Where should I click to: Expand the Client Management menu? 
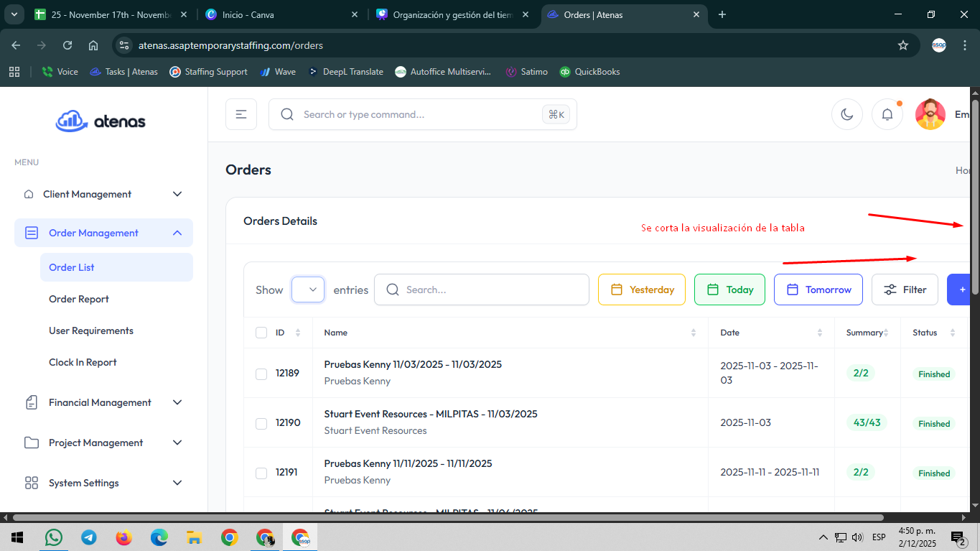point(103,194)
